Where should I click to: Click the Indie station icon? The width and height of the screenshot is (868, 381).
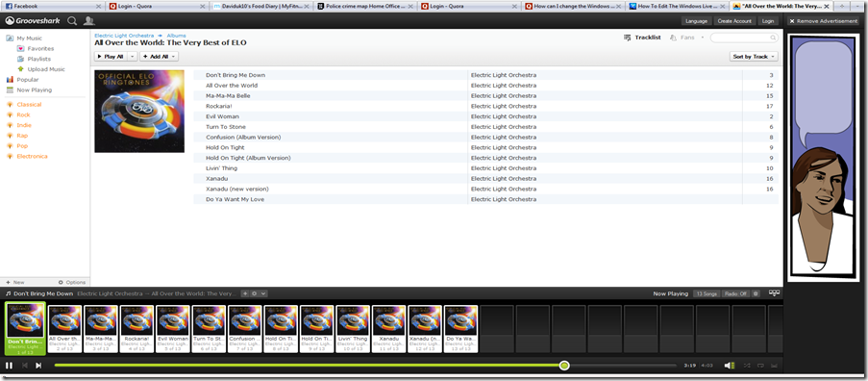[x=10, y=125]
